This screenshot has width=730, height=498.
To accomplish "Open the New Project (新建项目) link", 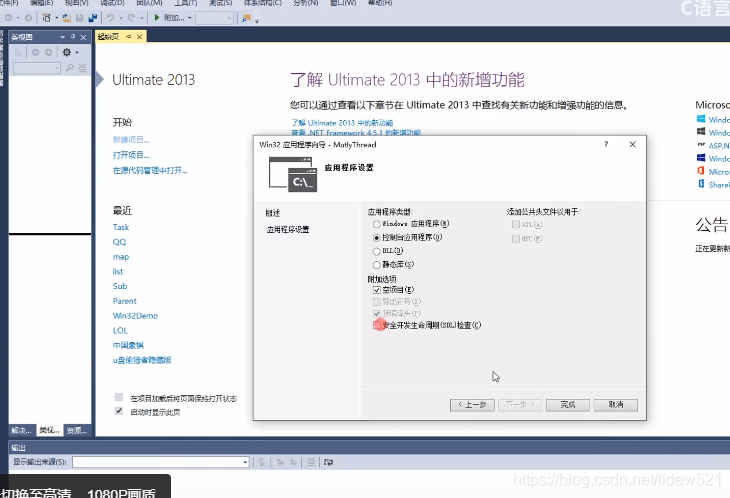I will coord(131,140).
